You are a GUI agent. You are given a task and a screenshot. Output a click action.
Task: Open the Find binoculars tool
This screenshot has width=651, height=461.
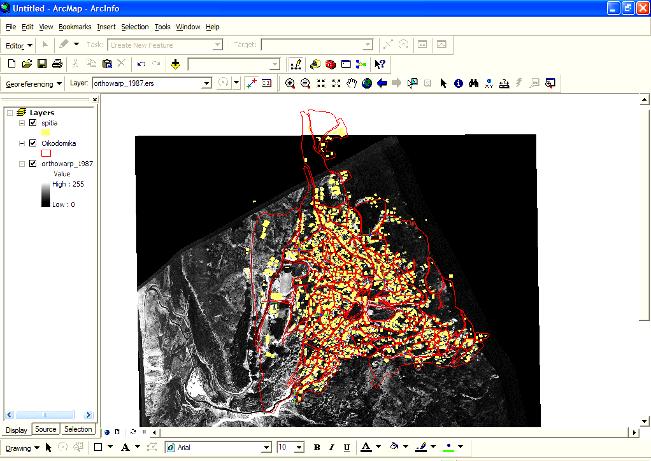coord(473,83)
